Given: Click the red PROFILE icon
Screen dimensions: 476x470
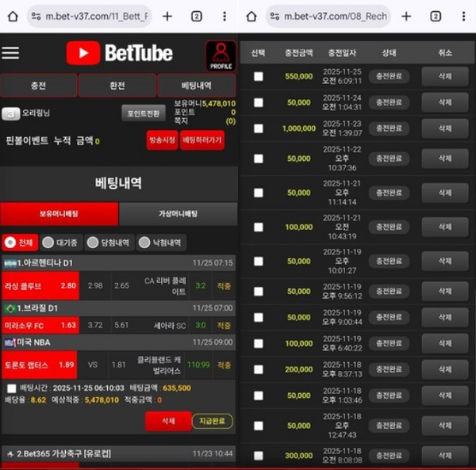Looking at the screenshot, I should click(x=220, y=55).
